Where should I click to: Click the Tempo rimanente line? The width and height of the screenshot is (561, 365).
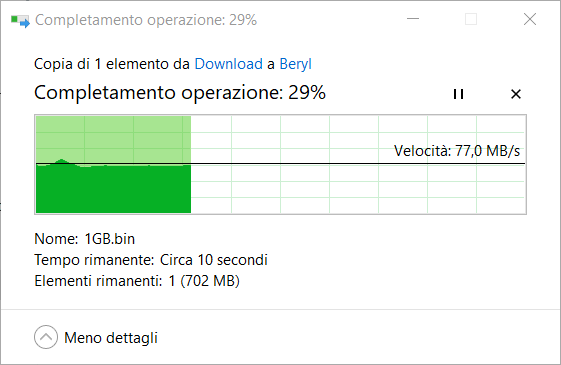click(x=151, y=260)
